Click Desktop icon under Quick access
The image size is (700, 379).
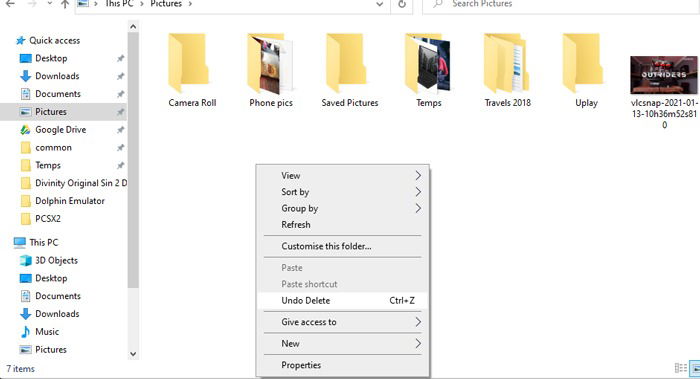[26, 58]
